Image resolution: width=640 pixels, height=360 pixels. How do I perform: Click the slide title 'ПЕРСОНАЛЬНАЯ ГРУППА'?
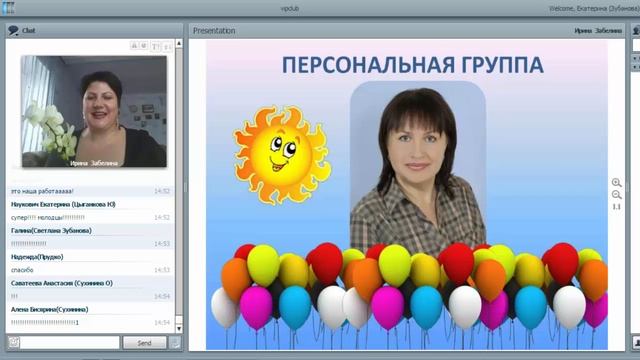pyautogui.click(x=412, y=65)
